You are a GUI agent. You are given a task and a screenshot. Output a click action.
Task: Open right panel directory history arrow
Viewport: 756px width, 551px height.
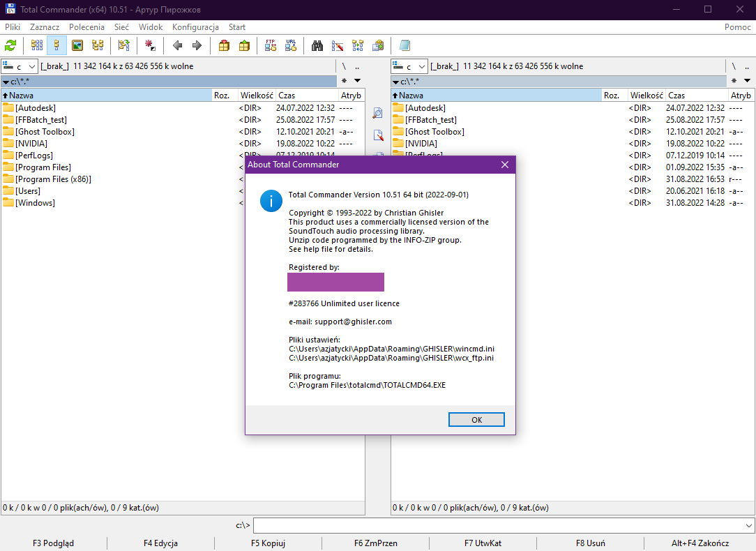pyautogui.click(x=747, y=80)
